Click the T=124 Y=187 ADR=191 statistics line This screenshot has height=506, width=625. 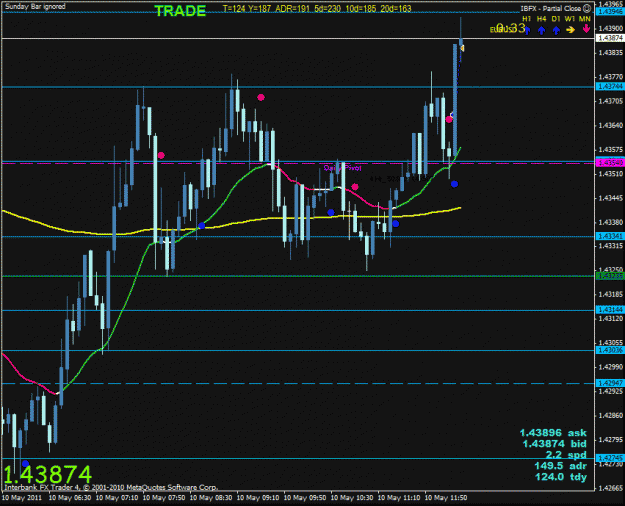coord(317,8)
